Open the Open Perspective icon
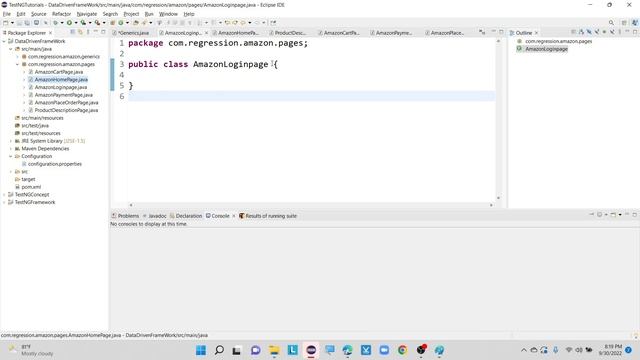The width and height of the screenshot is (640, 360). tap(624, 23)
